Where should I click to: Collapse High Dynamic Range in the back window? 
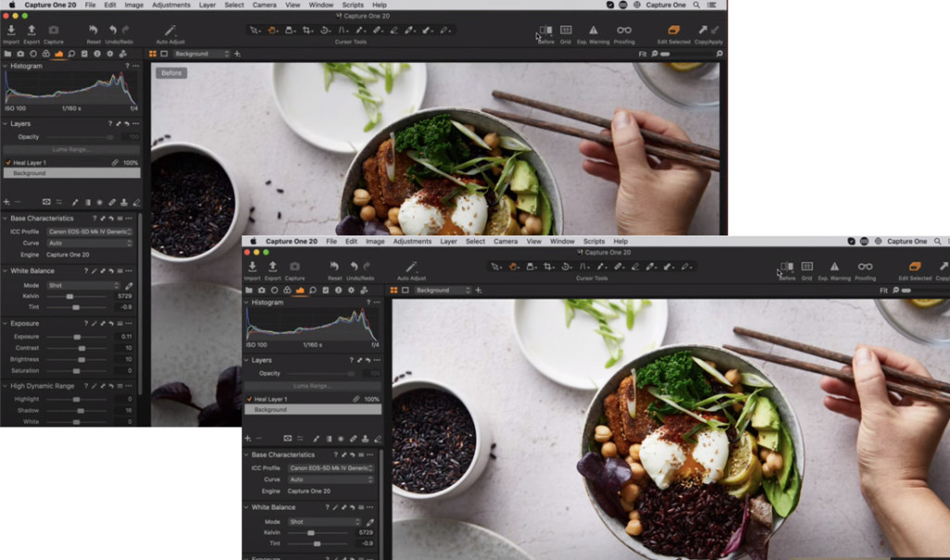[x=6, y=386]
